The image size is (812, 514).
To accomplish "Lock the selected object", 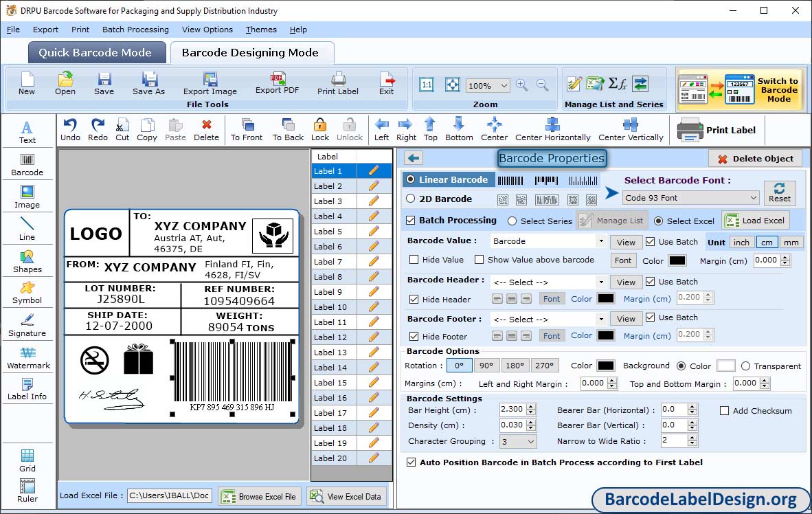I will [320, 130].
